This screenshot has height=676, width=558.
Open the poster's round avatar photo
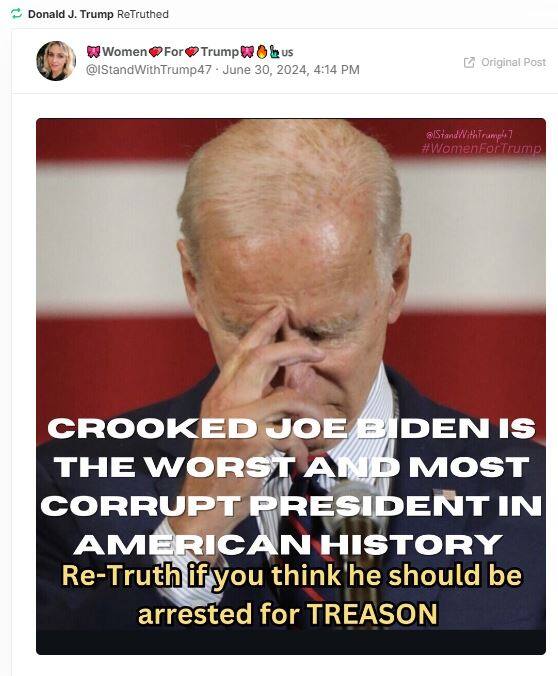[x=56, y=61]
